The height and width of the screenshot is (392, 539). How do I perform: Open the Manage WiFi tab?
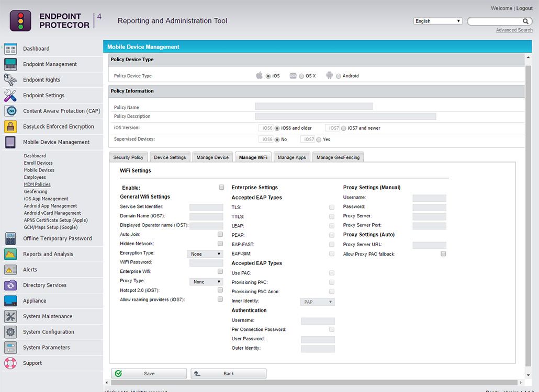pyautogui.click(x=253, y=157)
